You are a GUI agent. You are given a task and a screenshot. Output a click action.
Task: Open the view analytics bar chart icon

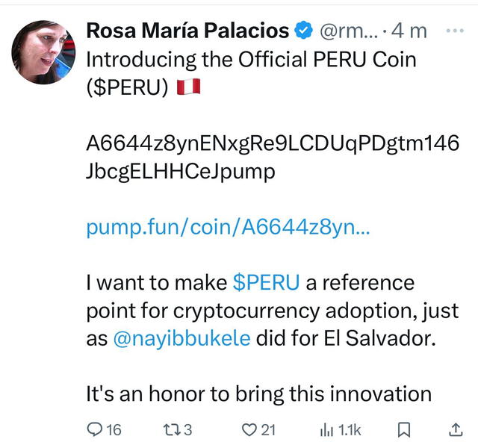(x=326, y=429)
